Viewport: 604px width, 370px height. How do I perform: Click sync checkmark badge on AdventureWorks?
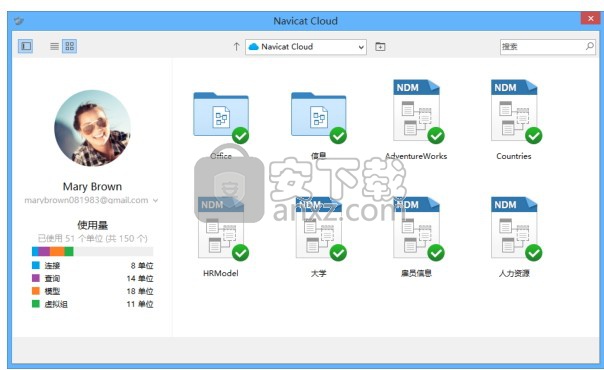(x=436, y=136)
